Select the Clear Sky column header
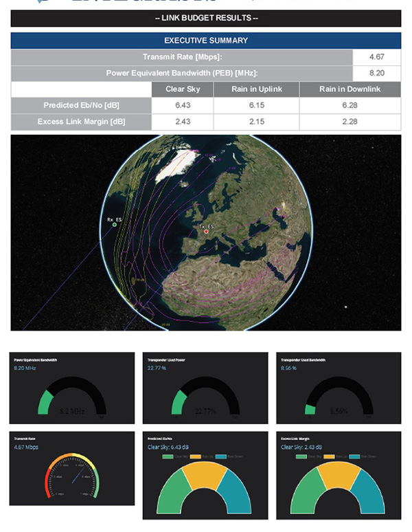Viewport: 412px width, 532px height. coord(182,89)
